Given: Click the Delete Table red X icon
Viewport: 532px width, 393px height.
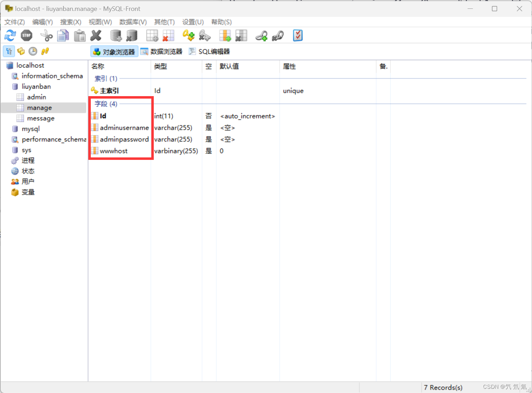Looking at the screenshot, I should (x=169, y=35).
